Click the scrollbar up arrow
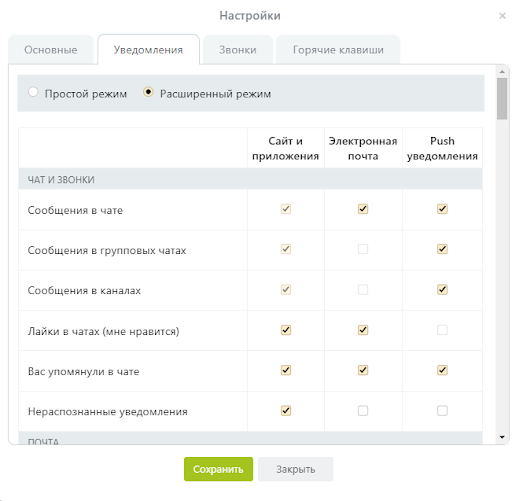The height and width of the screenshot is (501, 512). click(x=502, y=72)
